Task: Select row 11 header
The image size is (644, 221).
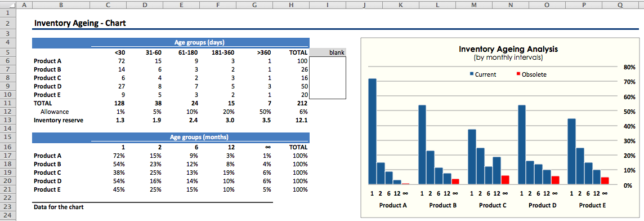Action: point(7,103)
